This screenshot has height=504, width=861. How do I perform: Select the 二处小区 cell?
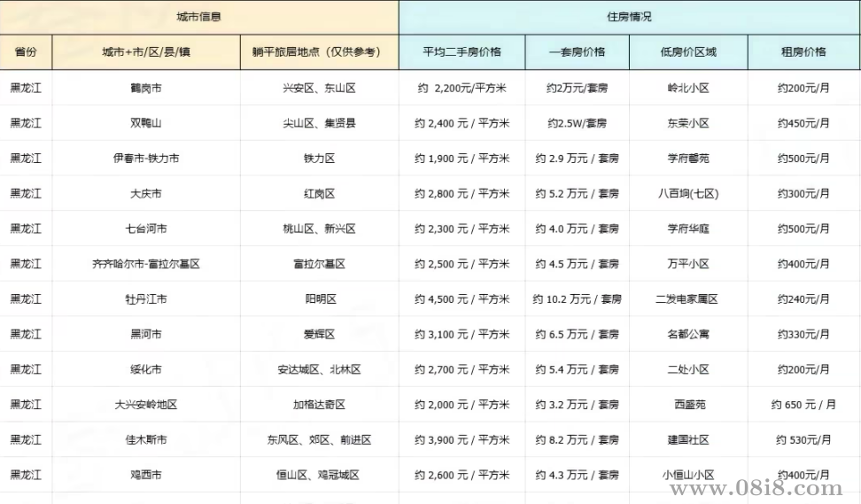point(688,369)
